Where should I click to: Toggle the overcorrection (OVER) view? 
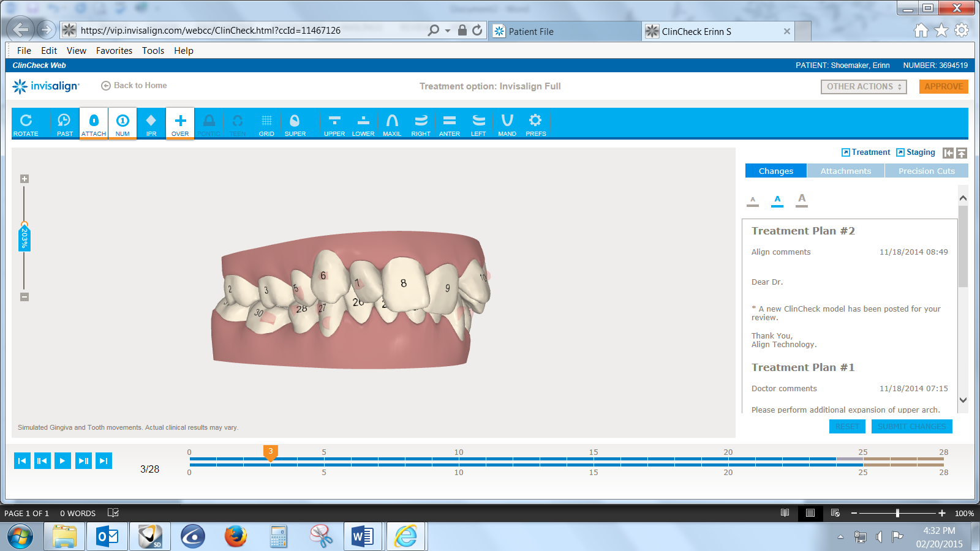pos(179,123)
